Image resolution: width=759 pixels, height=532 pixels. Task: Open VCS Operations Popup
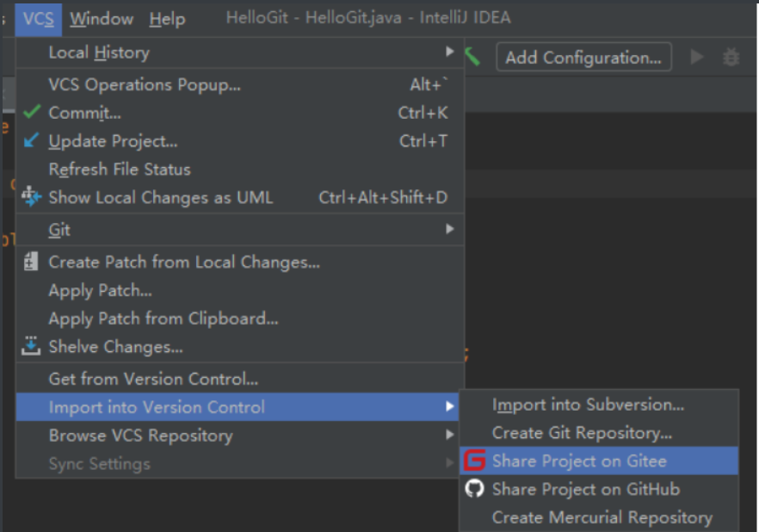click(240, 84)
